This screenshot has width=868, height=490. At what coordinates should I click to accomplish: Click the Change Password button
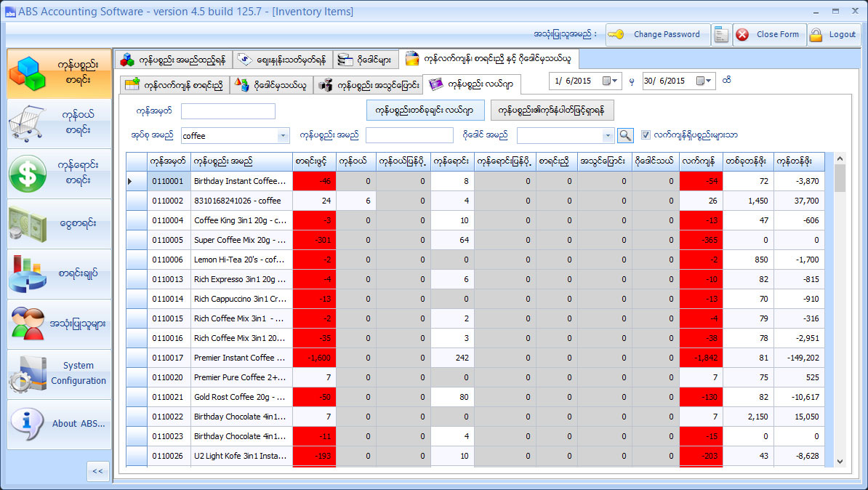(x=657, y=34)
